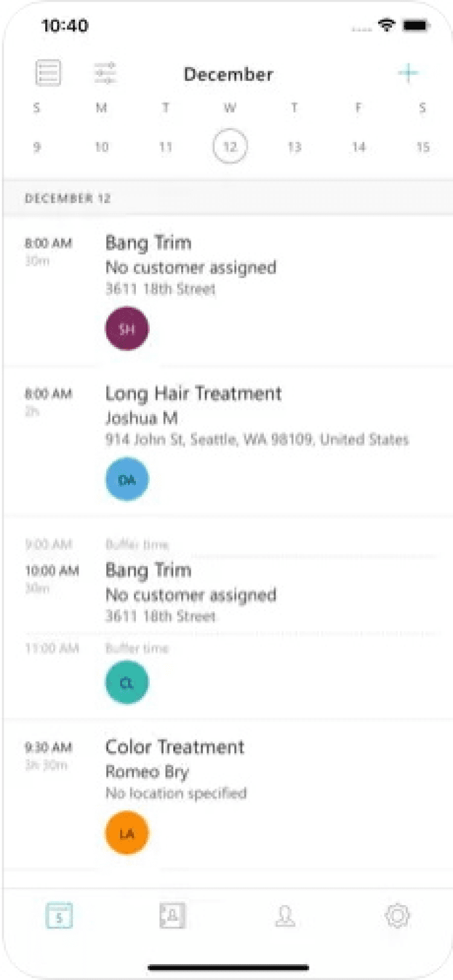
Task: Tap the DA staff avatar
Action: pos(127,479)
